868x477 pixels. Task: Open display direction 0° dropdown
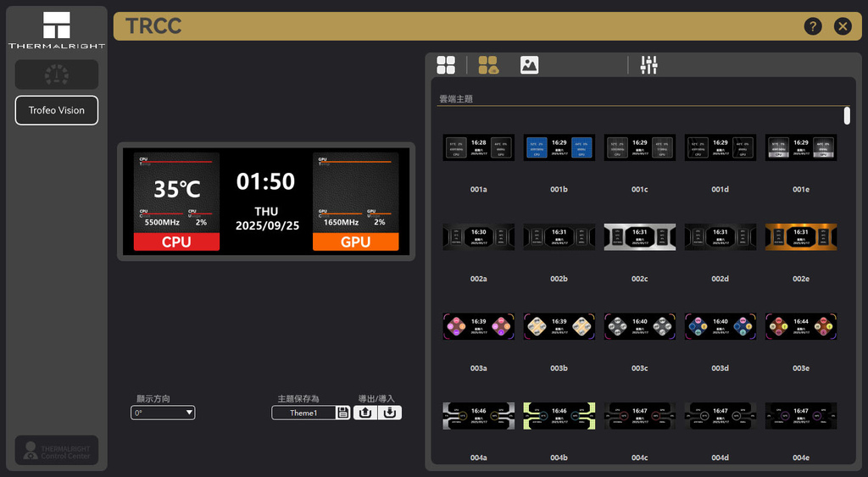click(x=163, y=413)
